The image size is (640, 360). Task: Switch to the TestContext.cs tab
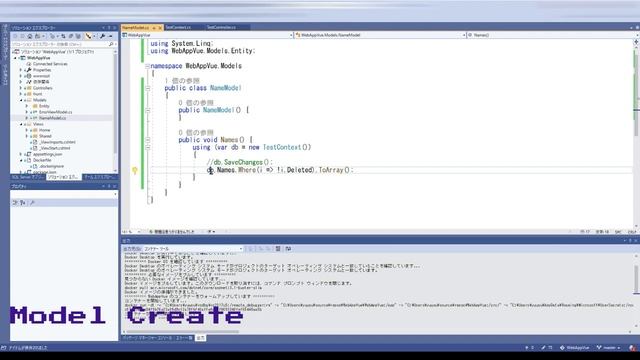click(x=178, y=27)
